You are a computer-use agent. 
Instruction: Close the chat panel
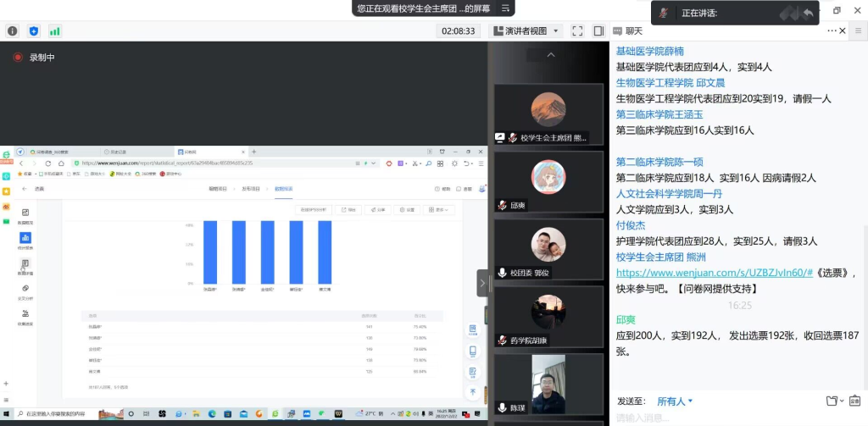point(843,31)
